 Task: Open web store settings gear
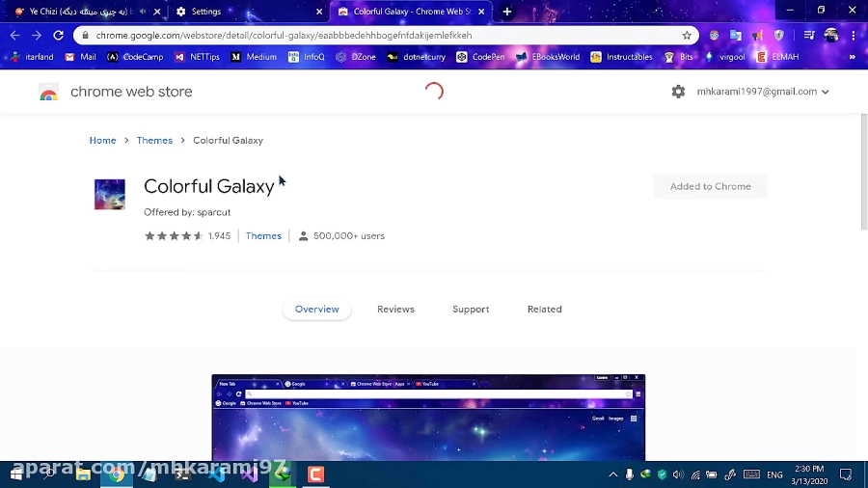tap(678, 92)
